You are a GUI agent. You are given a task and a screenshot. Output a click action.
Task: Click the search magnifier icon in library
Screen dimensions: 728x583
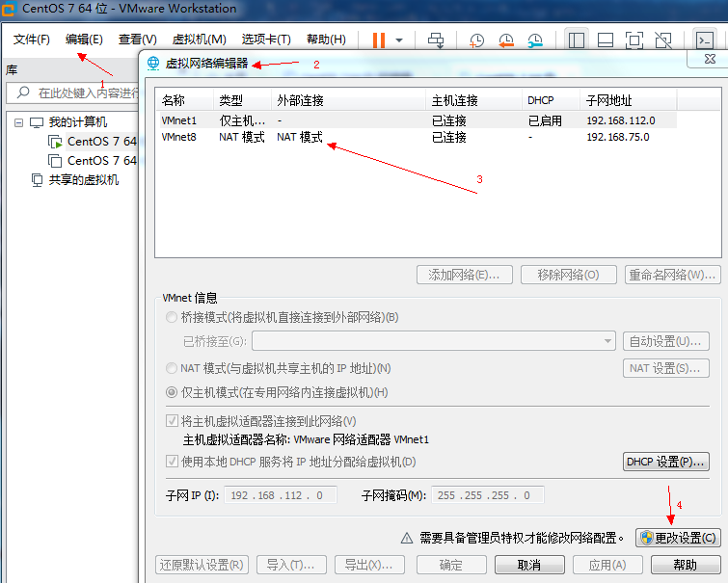tap(23, 93)
